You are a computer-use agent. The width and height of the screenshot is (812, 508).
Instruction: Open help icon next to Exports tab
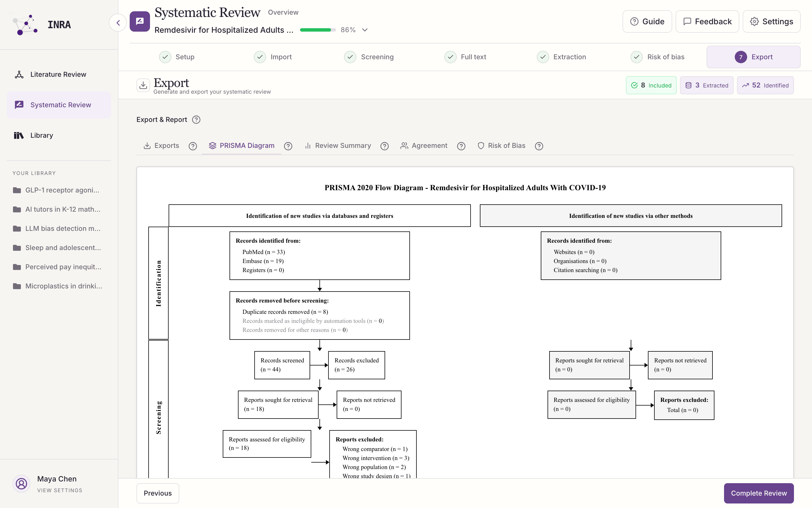pos(193,146)
